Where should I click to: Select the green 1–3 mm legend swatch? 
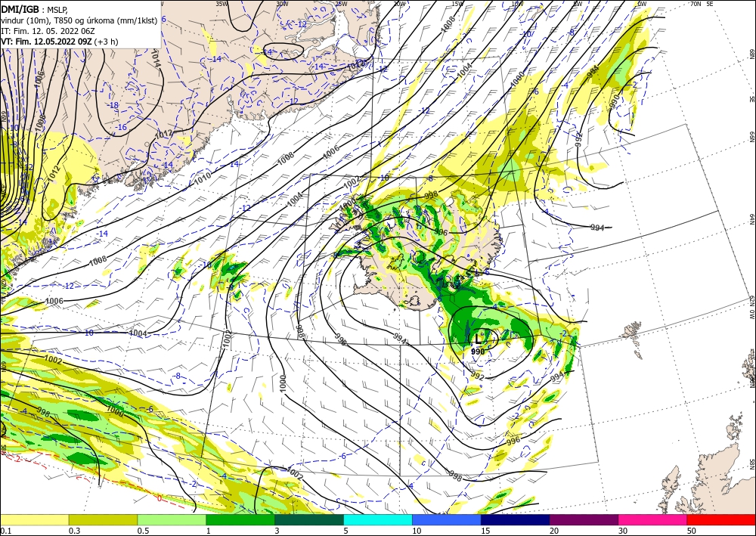(x=240, y=519)
